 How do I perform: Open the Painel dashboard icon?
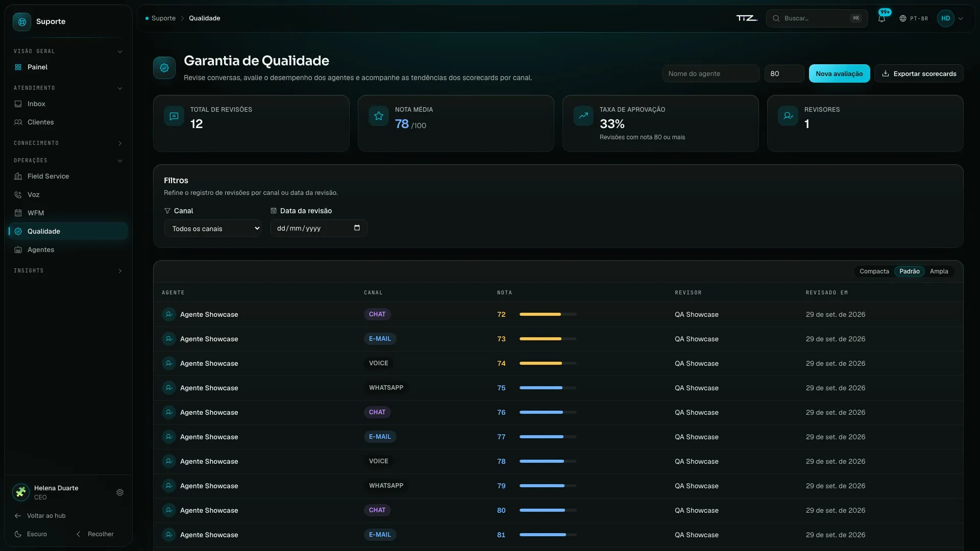[18, 67]
